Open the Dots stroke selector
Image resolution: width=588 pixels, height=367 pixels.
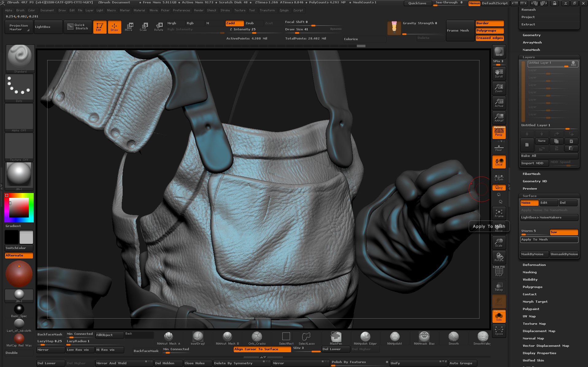click(19, 88)
